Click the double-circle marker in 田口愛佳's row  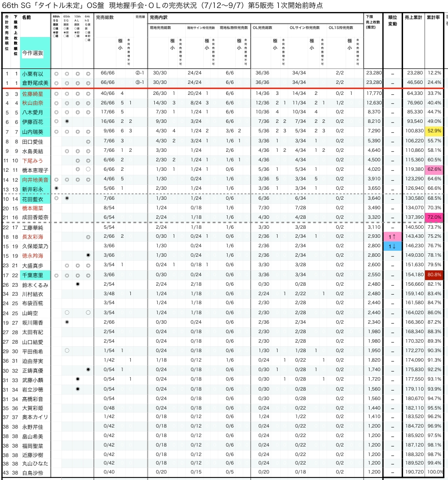coord(88,141)
